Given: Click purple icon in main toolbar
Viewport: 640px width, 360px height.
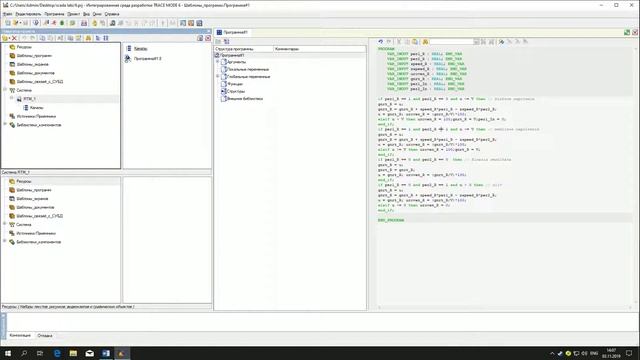Looking at the screenshot, I should 84,23.
